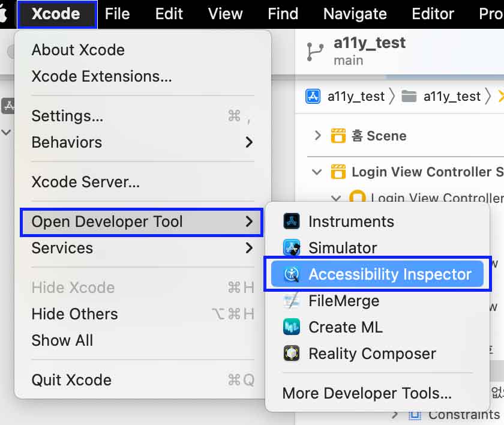Click the a11y_test project icon in breadcrumb
Image resolution: width=504 pixels, height=425 pixels.
pyautogui.click(x=313, y=96)
